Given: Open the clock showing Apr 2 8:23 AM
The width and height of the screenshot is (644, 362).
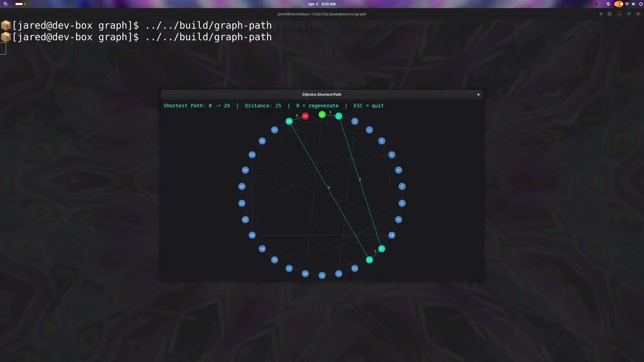Looking at the screenshot, I should tap(322, 4).
